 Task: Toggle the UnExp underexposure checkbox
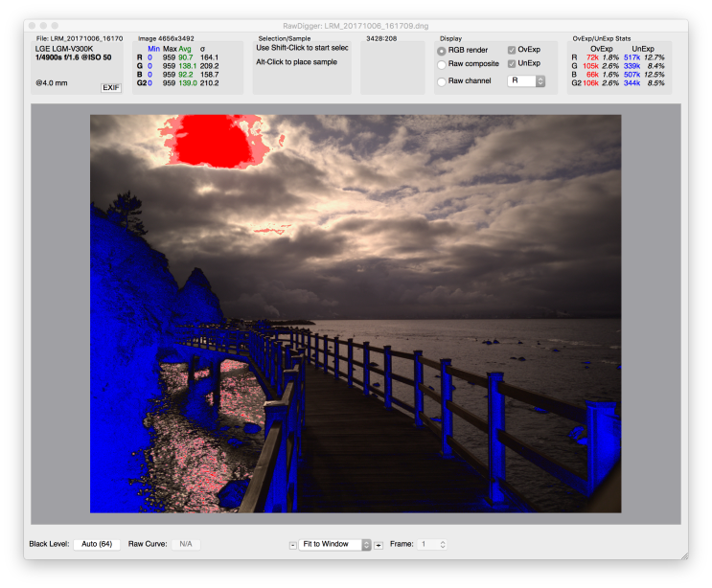[512, 63]
